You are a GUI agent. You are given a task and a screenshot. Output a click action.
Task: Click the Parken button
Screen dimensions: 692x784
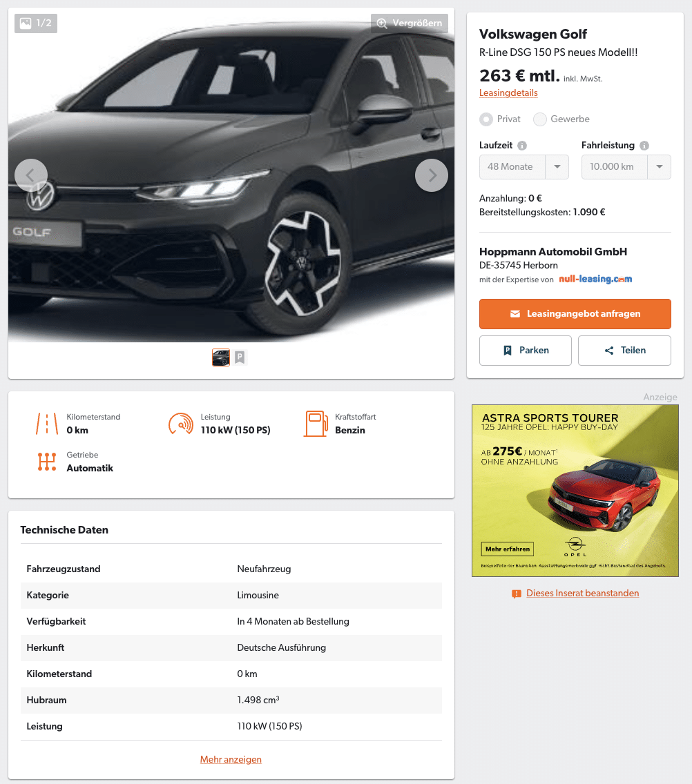(x=526, y=351)
